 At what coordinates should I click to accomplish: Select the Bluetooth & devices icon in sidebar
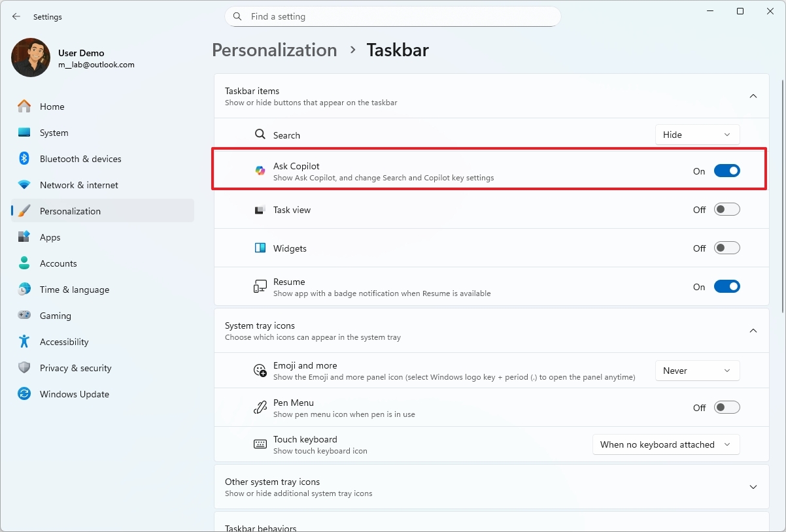click(x=24, y=159)
